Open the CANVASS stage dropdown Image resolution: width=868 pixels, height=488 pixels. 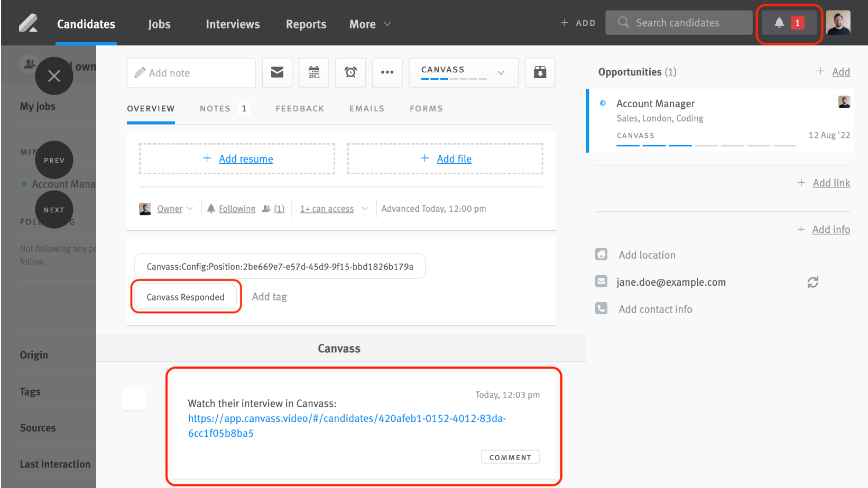pos(464,72)
